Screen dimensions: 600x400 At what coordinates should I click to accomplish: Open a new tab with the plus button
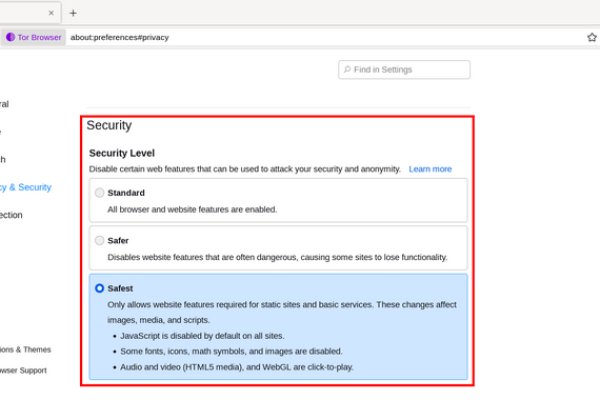coord(73,13)
